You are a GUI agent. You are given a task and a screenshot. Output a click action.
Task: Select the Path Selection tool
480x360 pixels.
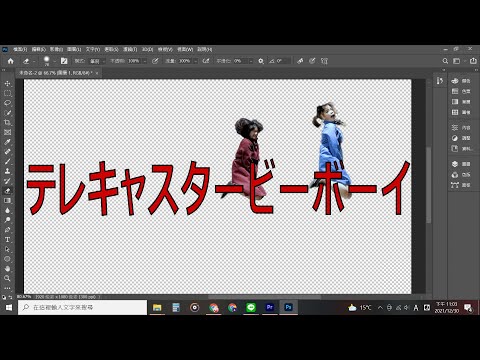pos(7,249)
